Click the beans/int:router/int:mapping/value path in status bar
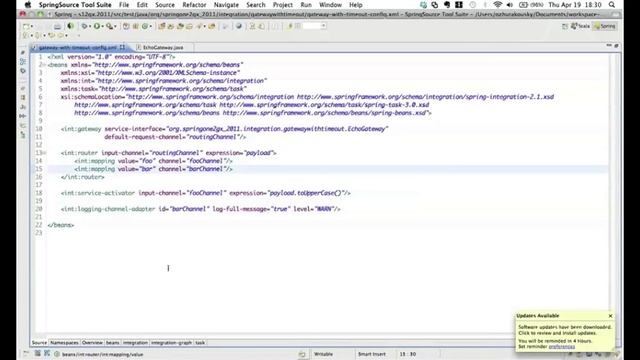The height and width of the screenshot is (360, 640). pos(102,355)
